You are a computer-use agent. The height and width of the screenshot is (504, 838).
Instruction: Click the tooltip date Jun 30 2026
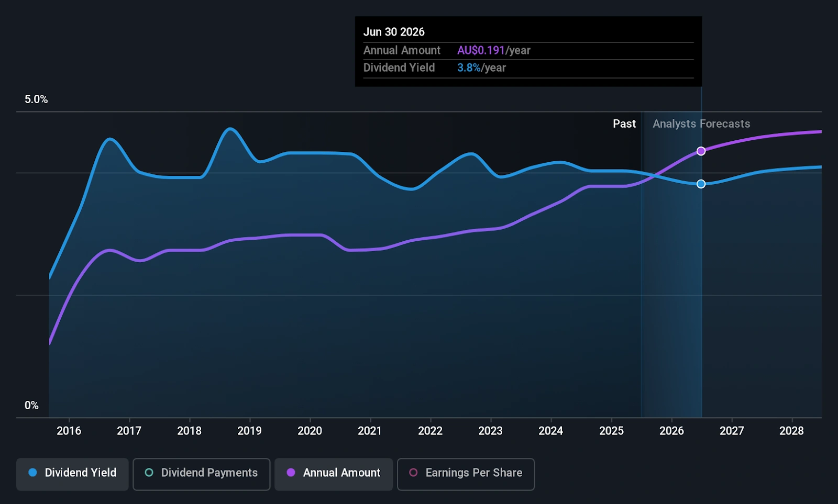point(394,32)
